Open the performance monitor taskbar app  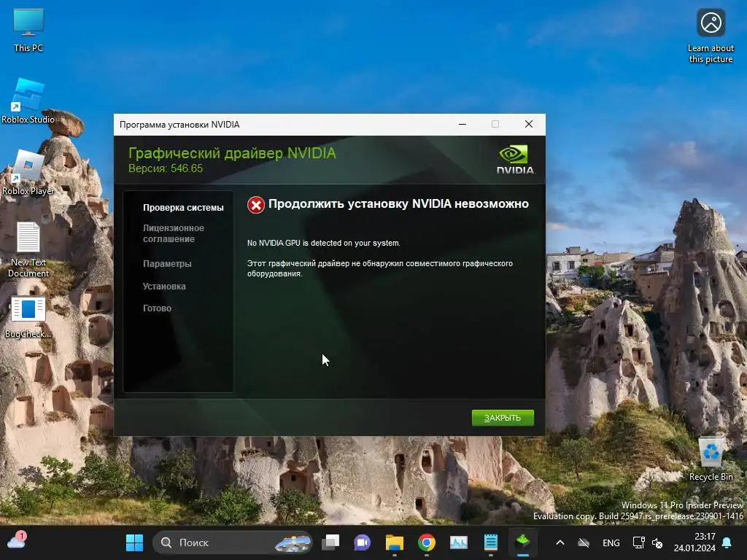pyautogui.click(x=458, y=542)
